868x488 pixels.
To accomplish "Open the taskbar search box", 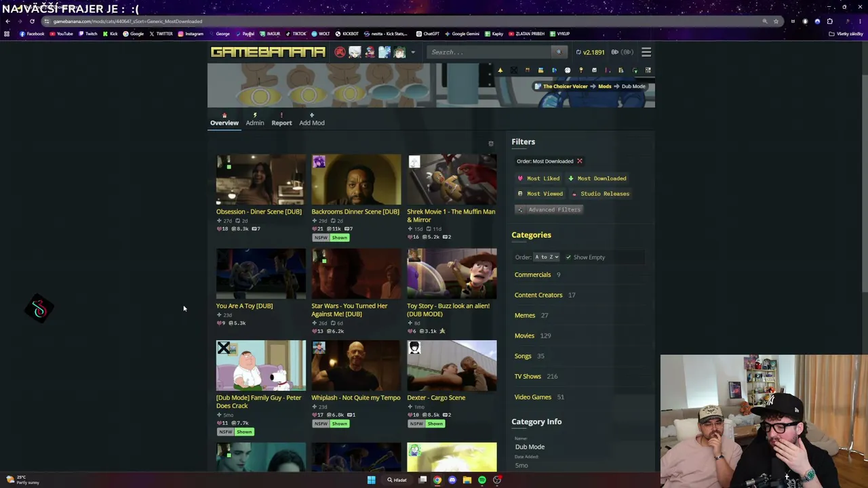I will coord(397,480).
